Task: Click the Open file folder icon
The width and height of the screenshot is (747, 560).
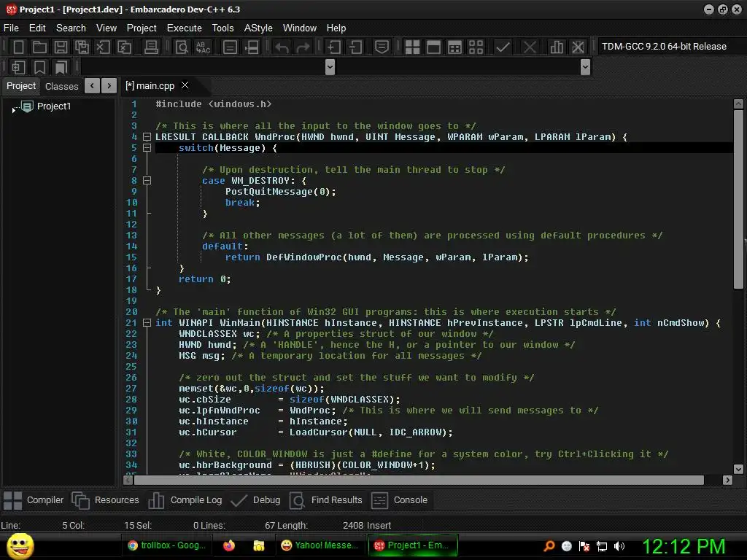Action: click(39, 47)
